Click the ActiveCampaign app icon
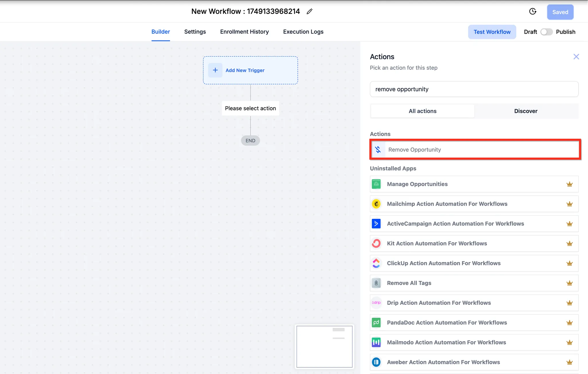 pos(376,223)
